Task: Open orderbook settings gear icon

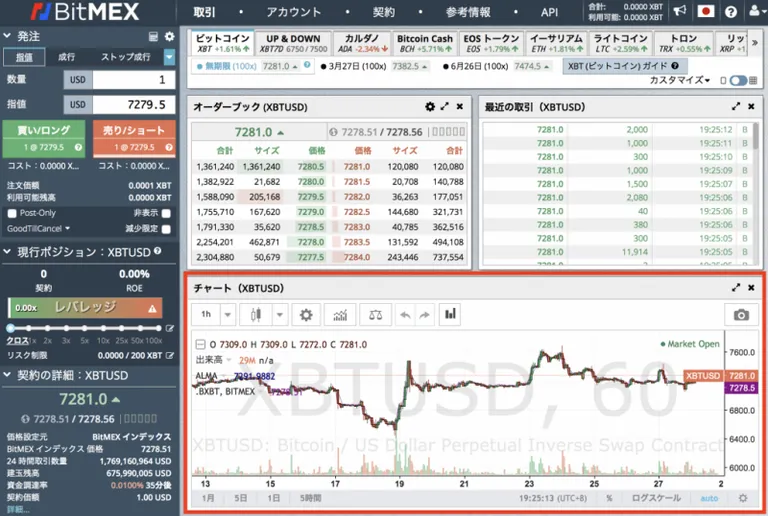Action: (430, 107)
